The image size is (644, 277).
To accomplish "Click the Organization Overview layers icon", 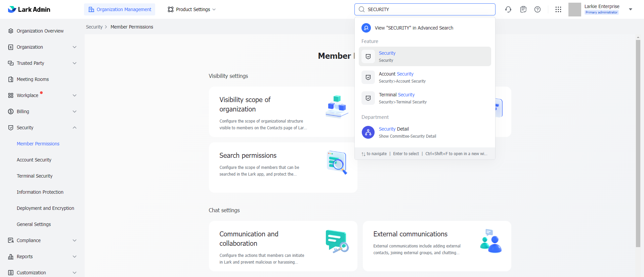I will 11,31.
